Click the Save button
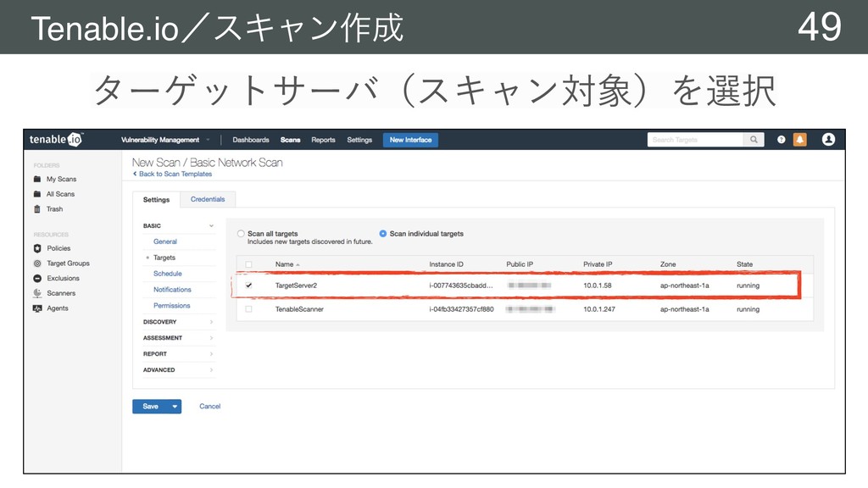Screen dimensions: 868x488 (x=151, y=407)
